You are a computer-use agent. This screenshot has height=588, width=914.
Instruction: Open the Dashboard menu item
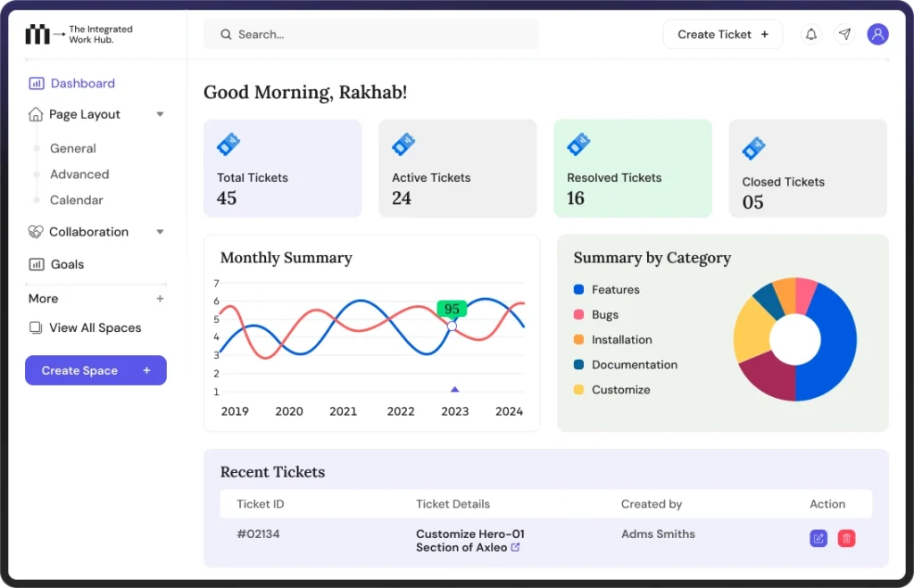click(82, 84)
